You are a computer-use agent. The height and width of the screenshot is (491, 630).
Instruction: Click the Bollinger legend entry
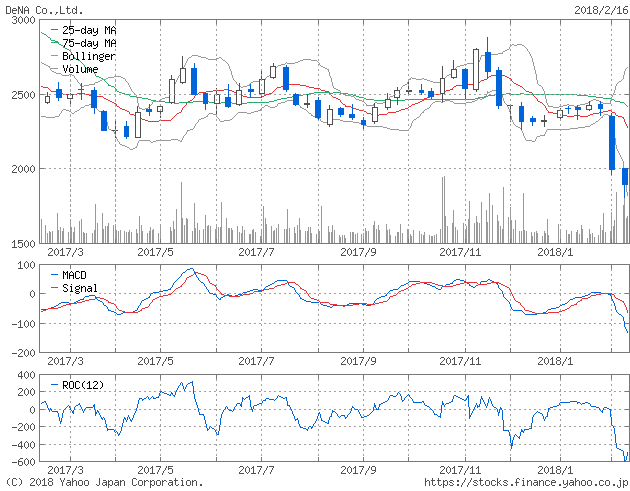click(x=88, y=57)
